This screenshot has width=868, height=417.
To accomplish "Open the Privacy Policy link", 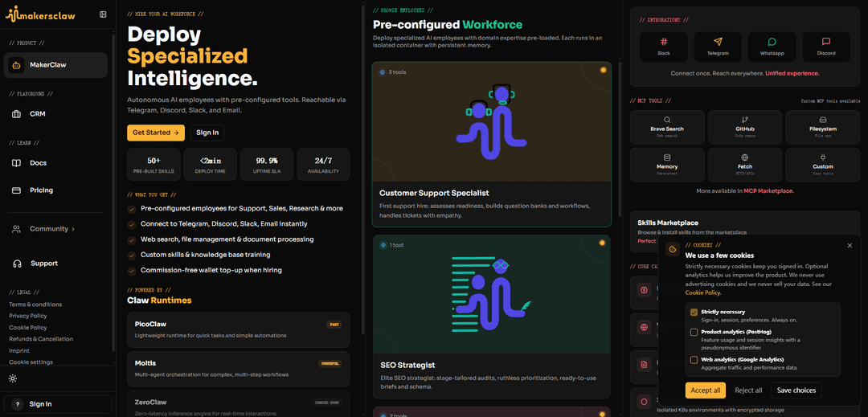I will point(27,316).
